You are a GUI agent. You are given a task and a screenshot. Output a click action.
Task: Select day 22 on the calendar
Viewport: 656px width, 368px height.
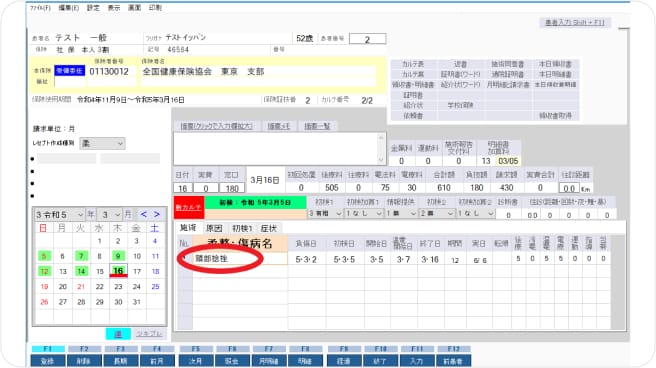(x=100, y=286)
